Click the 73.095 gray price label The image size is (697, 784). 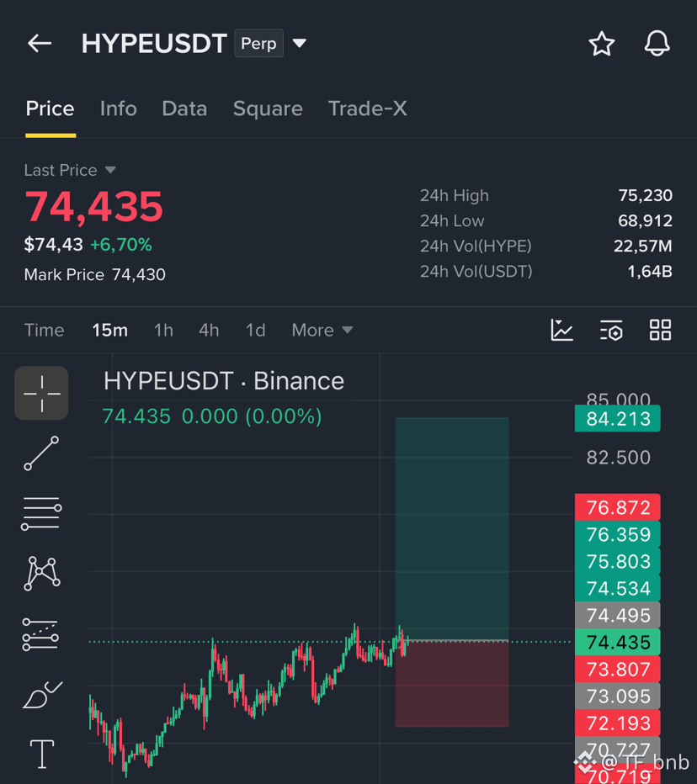(x=617, y=696)
